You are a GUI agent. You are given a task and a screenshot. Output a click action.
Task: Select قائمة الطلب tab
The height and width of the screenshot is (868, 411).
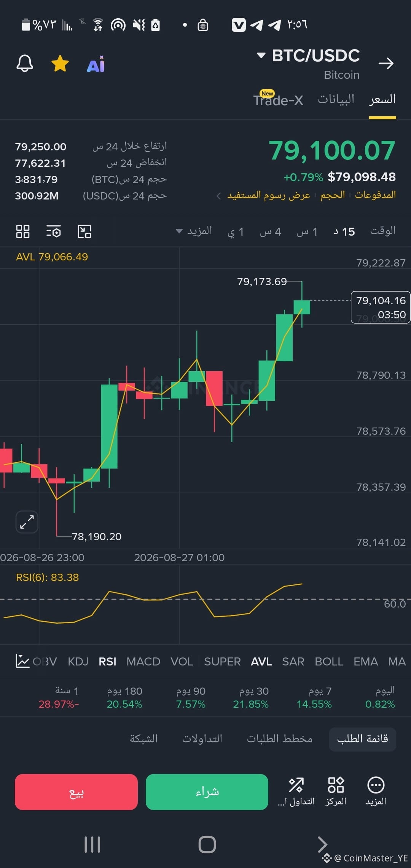[362, 739]
